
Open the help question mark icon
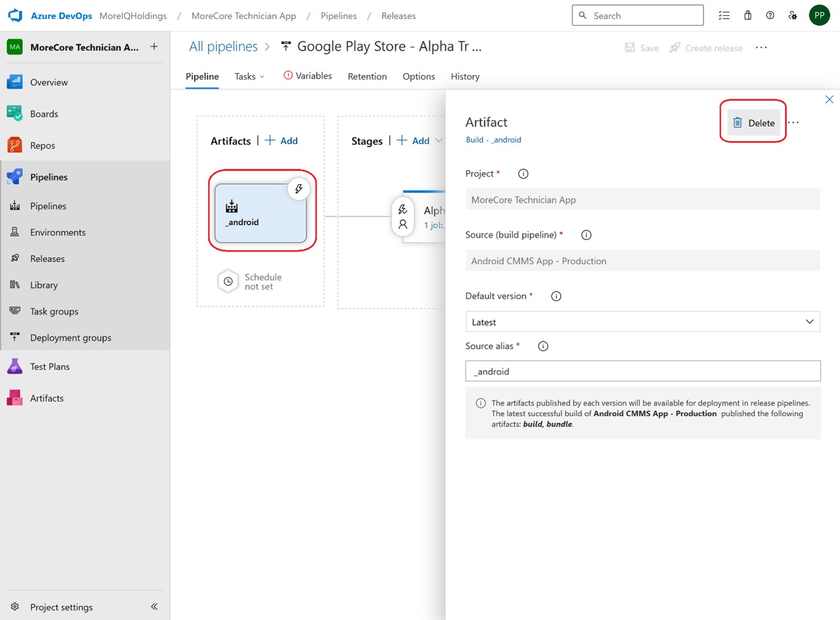coord(770,15)
